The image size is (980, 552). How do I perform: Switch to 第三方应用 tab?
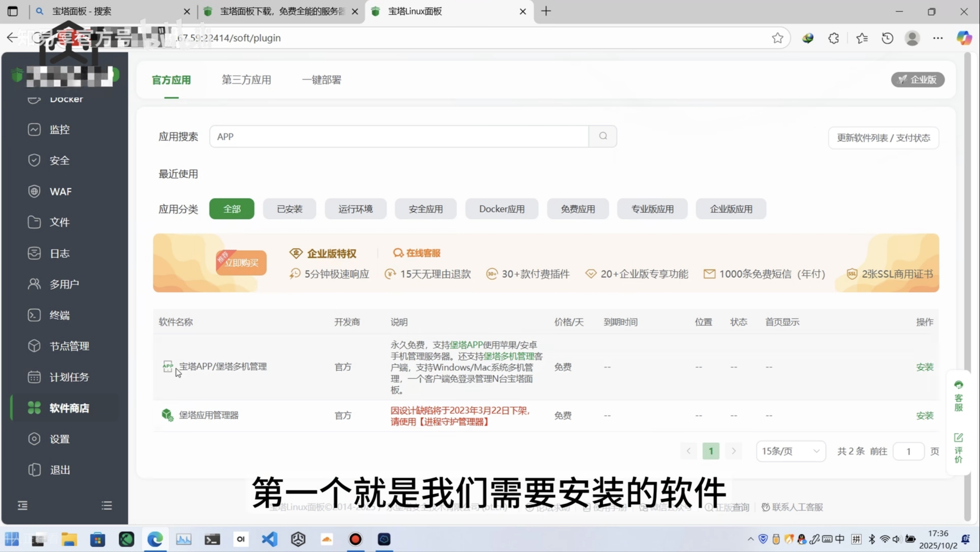coord(246,80)
